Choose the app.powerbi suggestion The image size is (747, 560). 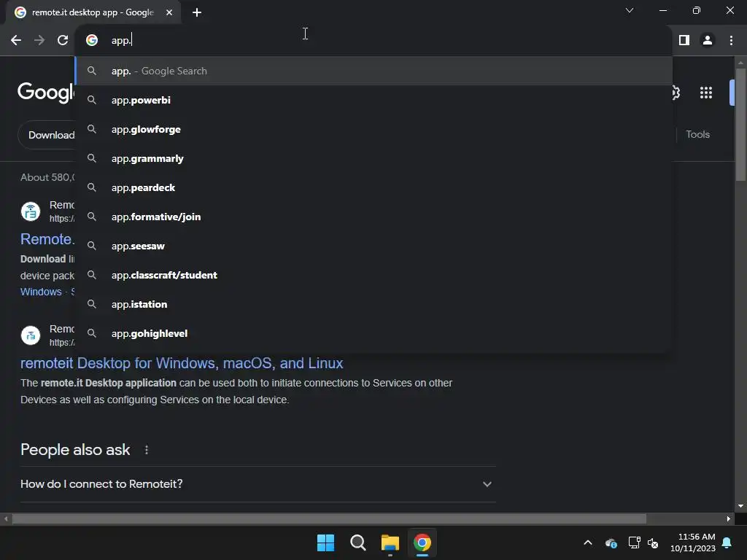click(373, 100)
